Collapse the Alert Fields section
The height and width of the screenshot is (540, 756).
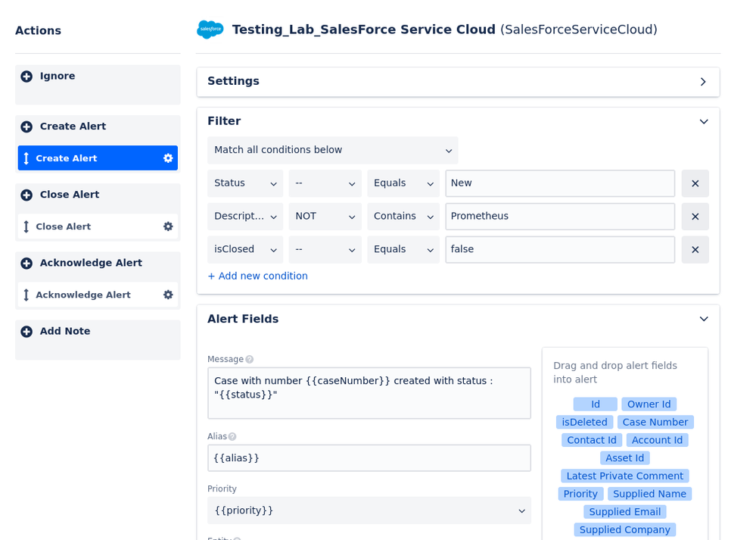pyautogui.click(x=704, y=319)
